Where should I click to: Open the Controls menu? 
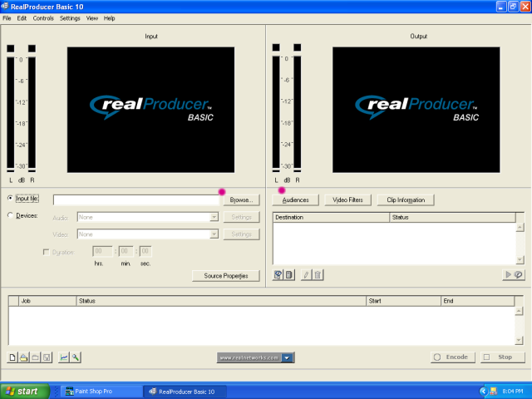click(x=43, y=18)
